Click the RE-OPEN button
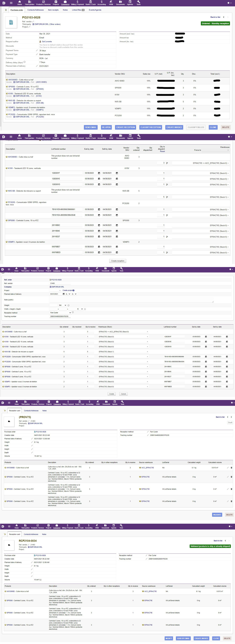The width and height of the screenshot is (235, 644). (106, 127)
